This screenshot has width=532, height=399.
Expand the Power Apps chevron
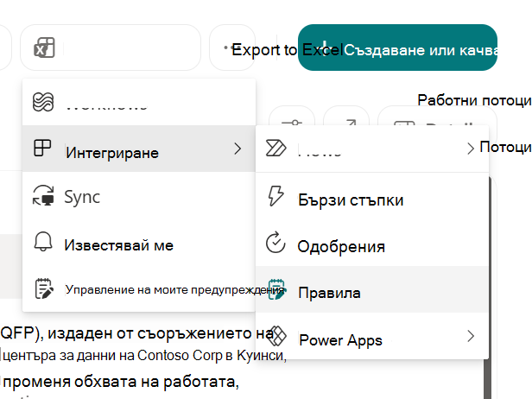pyautogui.click(x=471, y=336)
